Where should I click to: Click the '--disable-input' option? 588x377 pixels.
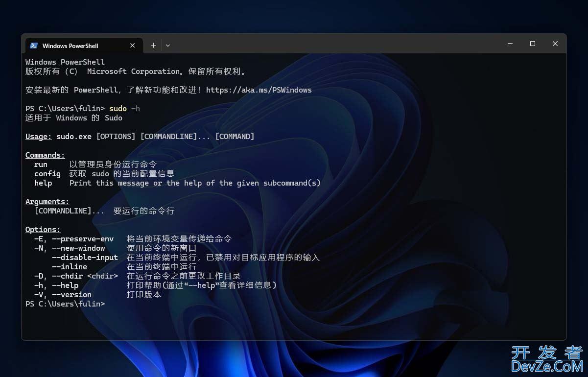pyautogui.click(x=85, y=258)
